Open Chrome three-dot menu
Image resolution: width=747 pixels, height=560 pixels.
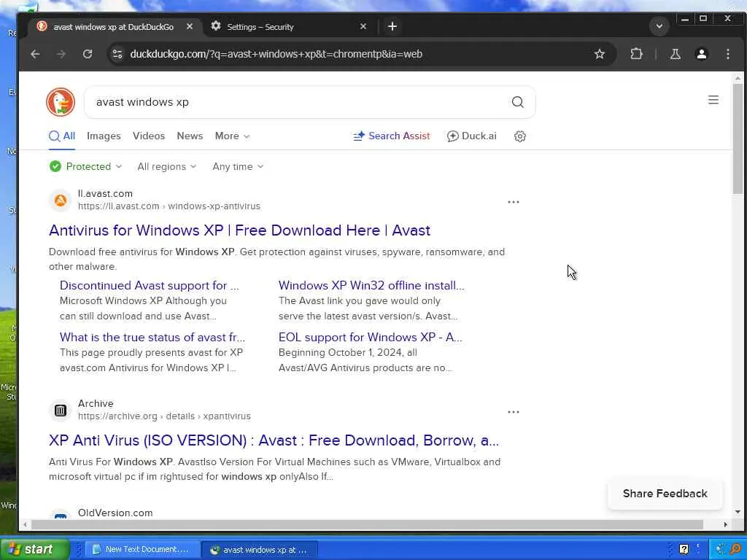727,54
